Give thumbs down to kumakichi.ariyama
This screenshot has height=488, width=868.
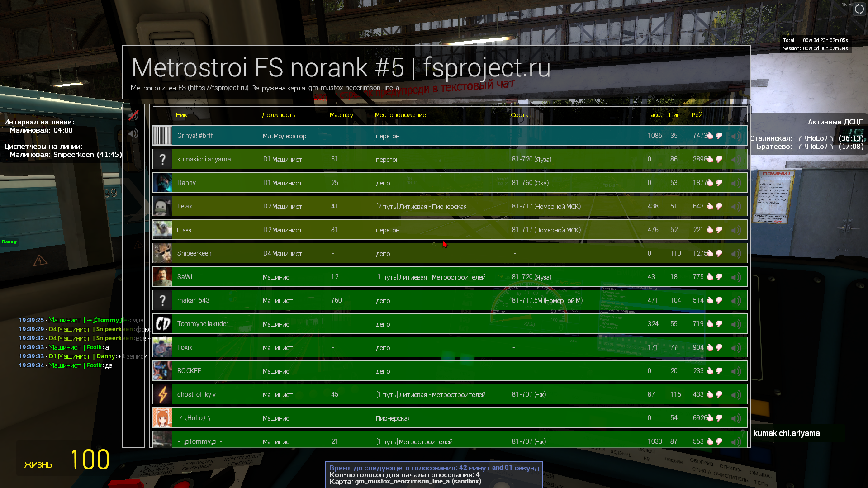[719, 159]
